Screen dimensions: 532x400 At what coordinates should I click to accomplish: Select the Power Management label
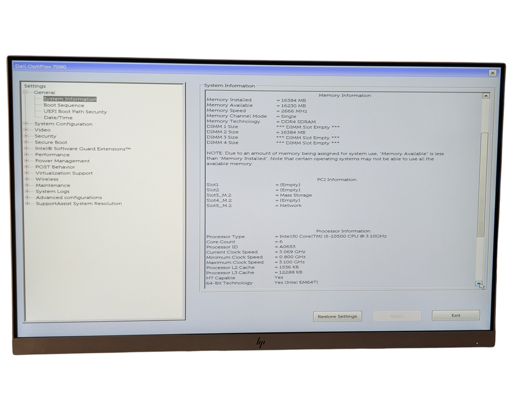tap(62, 161)
